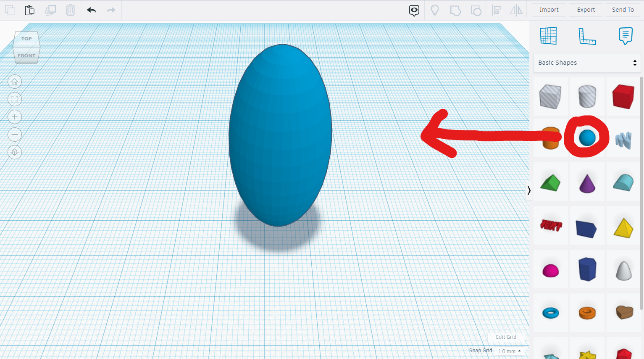Select the Group tool icon

pos(455,10)
